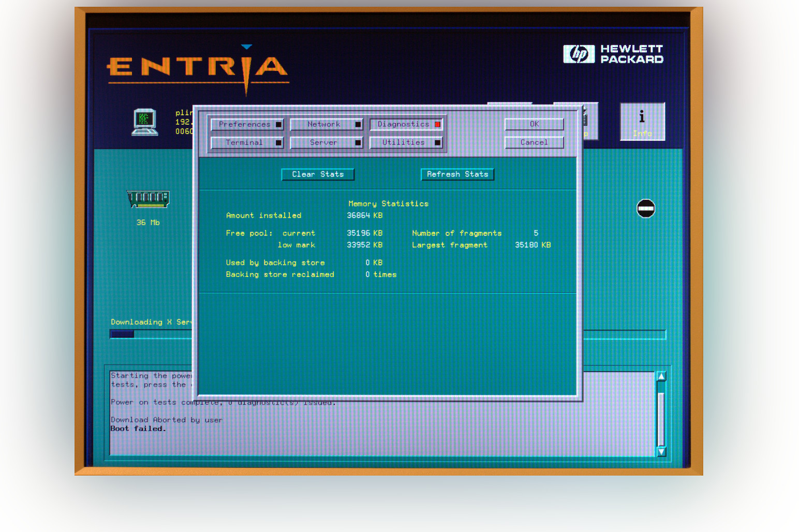The image size is (799, 532).
Task: Click the terminal computer icon
Action: tap(144, 122)
